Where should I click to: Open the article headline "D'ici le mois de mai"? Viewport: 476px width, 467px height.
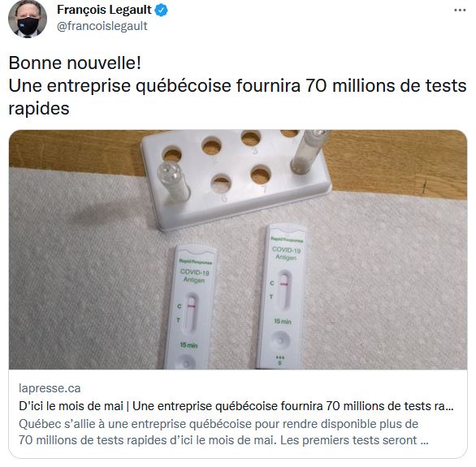point(236,406)
